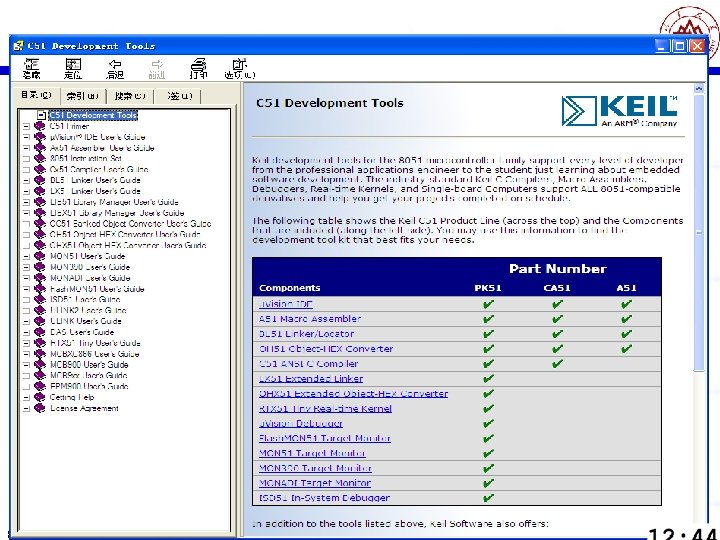The image size is (720, 540).
Task: Expand the License Agreement node
Action: (26, 408)
